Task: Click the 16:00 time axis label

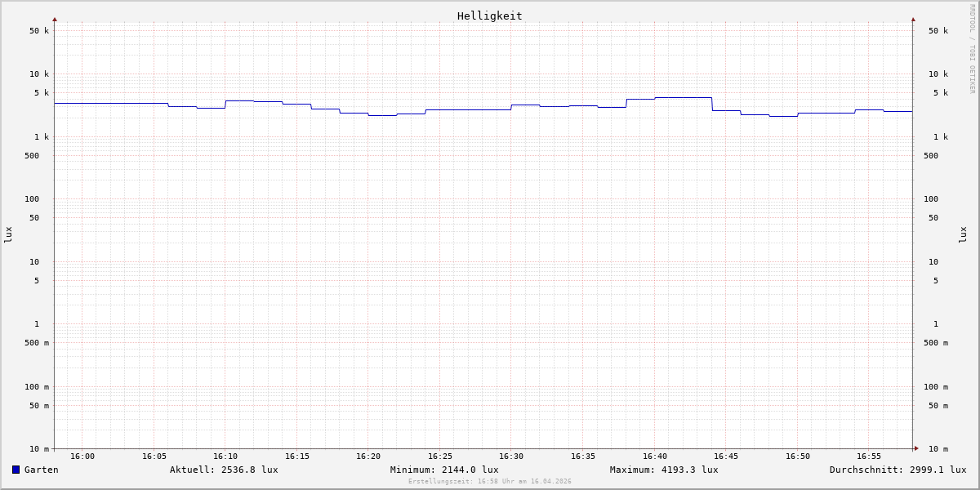Action: (82, 457)
